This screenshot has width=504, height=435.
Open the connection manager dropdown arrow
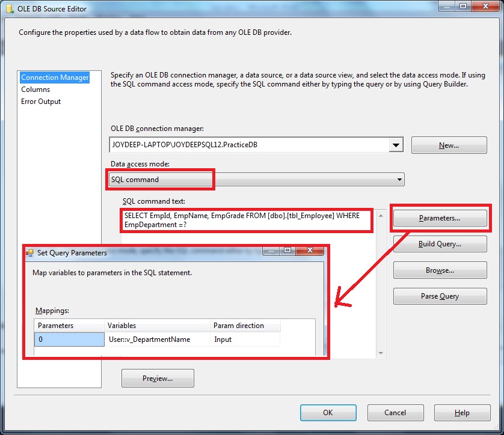[396, 144]
